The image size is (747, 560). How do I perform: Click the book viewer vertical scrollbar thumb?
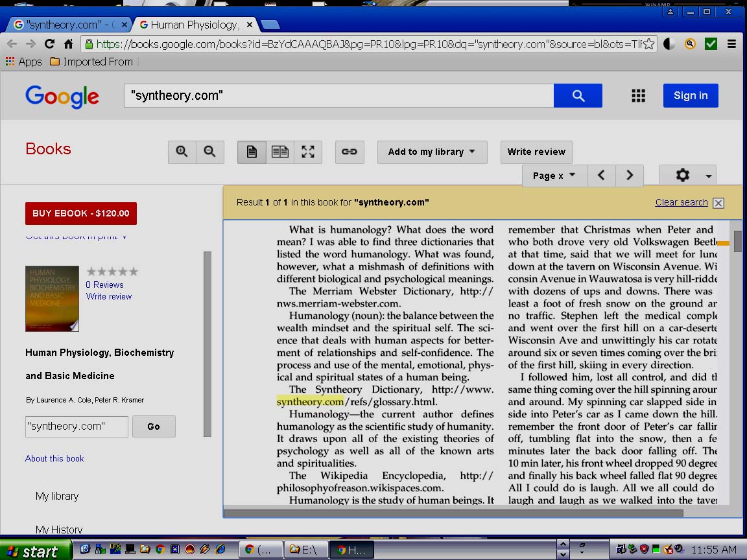pyautogui.click(x=738, y=241)
